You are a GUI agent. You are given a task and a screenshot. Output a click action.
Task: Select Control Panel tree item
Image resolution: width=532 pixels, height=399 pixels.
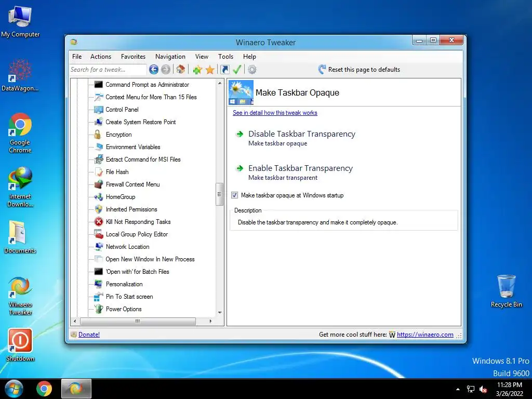(x=122, y=110)
